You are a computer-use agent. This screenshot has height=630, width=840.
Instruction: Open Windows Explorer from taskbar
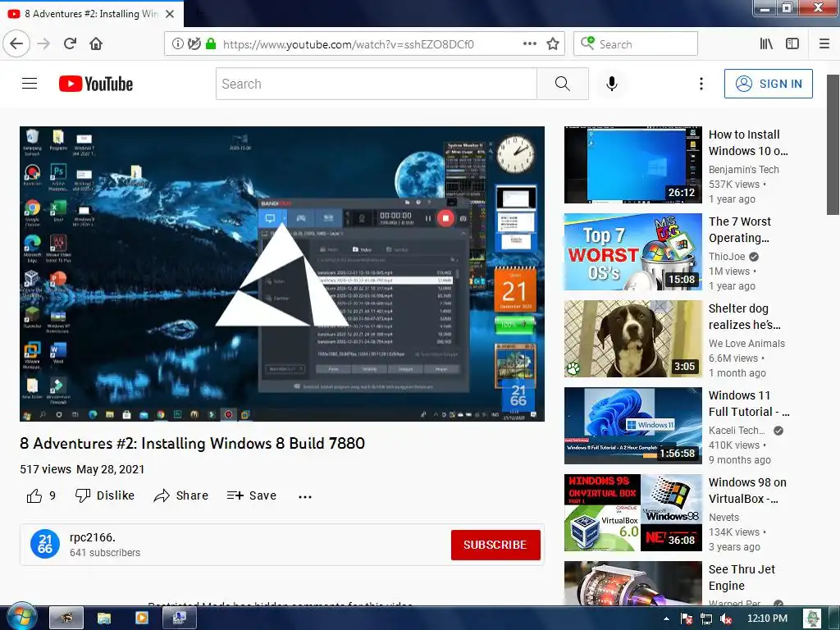pyautogui.click(x=104, y=619)
